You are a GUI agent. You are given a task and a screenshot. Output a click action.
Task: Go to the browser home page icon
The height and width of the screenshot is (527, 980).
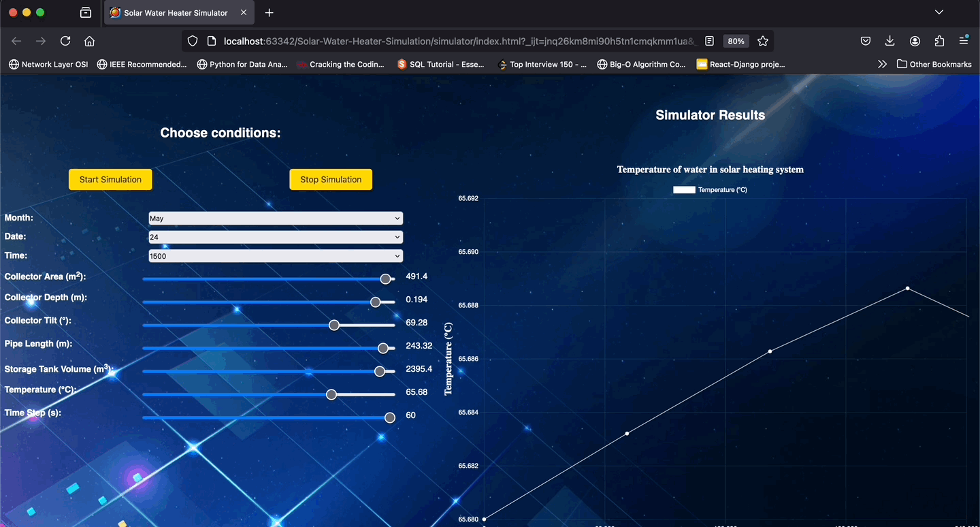89,41
